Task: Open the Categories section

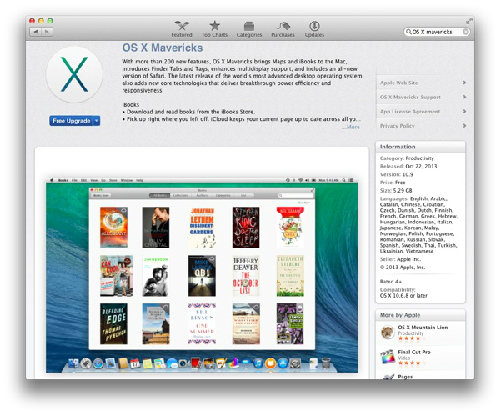Action: click(x=249, y=29)
